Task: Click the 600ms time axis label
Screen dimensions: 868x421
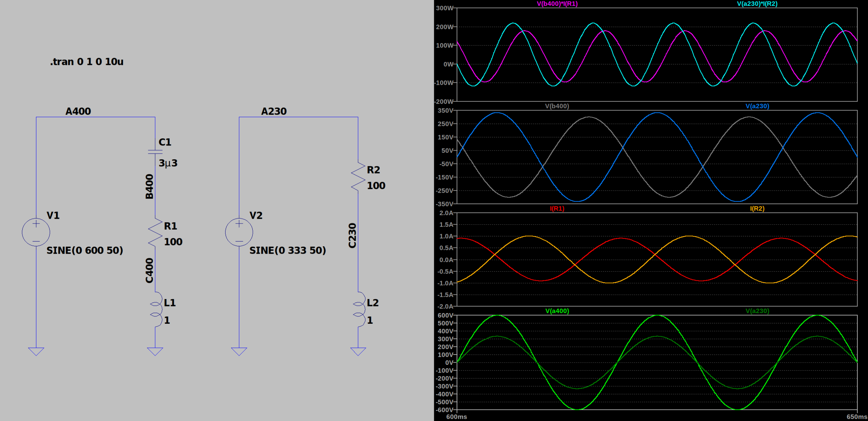Action: (x=457, y=417)
